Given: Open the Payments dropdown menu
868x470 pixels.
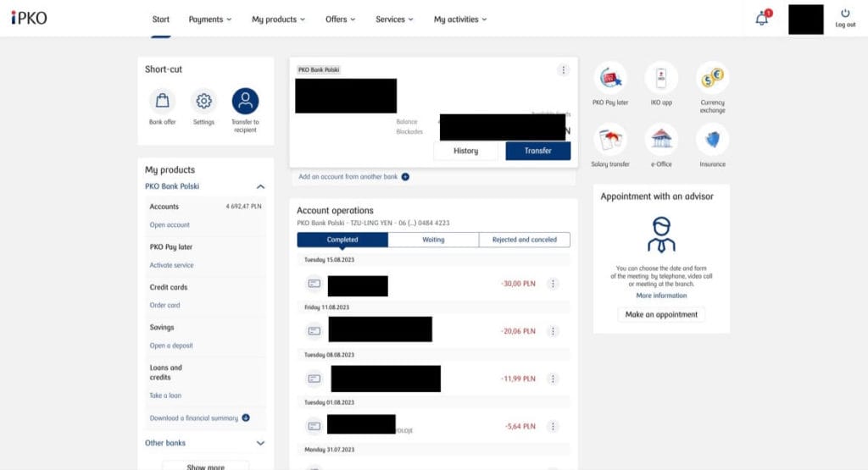Looking at the screenshot, I should pos(210,19).
